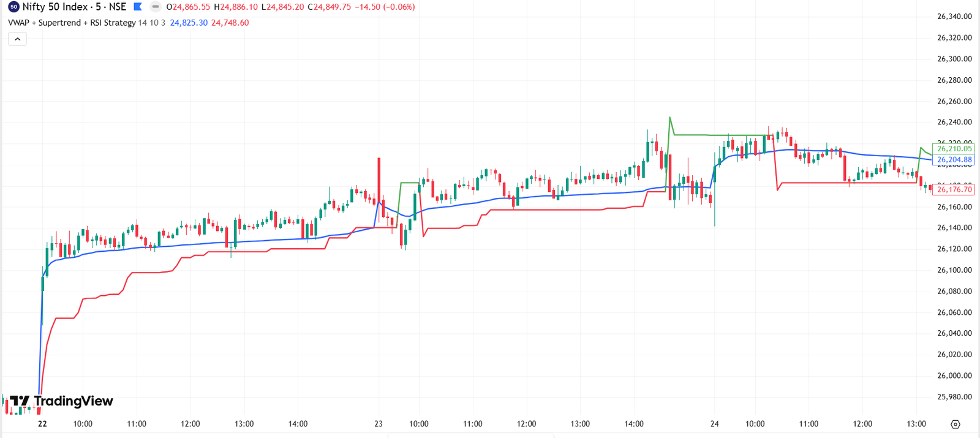Click the blue flag icon beside NSE

point(138,7)
